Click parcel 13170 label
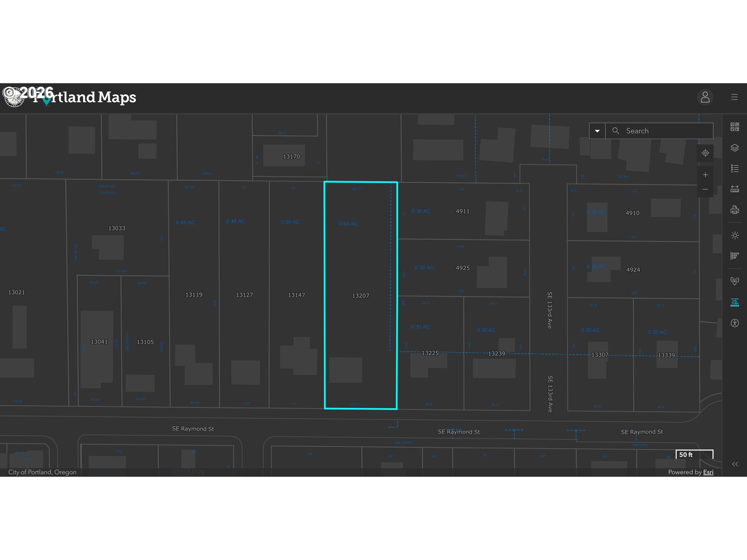 point(291,157)
